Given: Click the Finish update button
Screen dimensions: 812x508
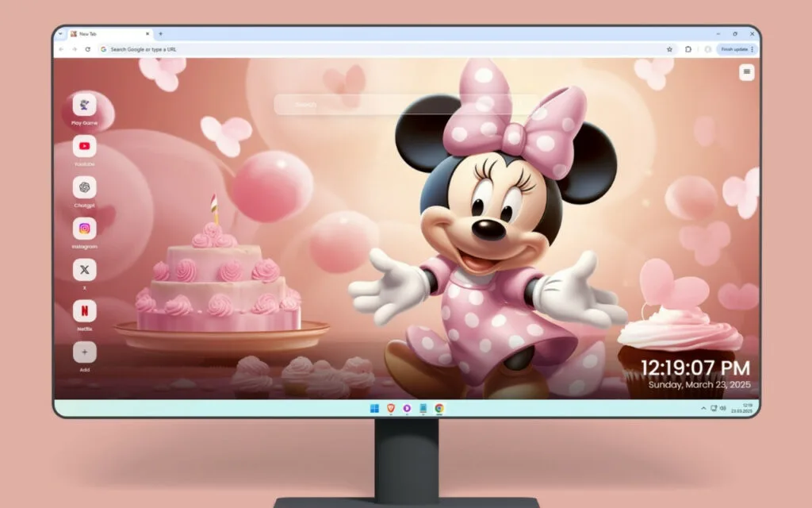Looking at the screenshot, I should pyautogui.click(x=737, y=49).
